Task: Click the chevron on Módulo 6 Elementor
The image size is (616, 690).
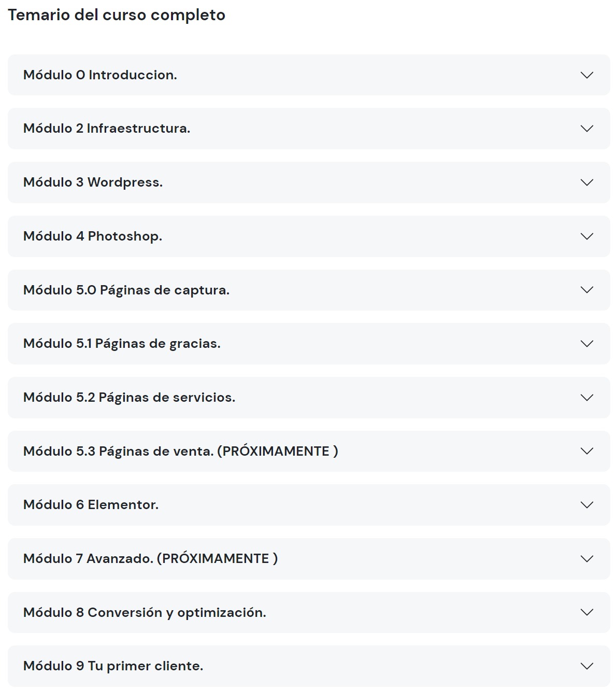Action: tap(587, 505)
